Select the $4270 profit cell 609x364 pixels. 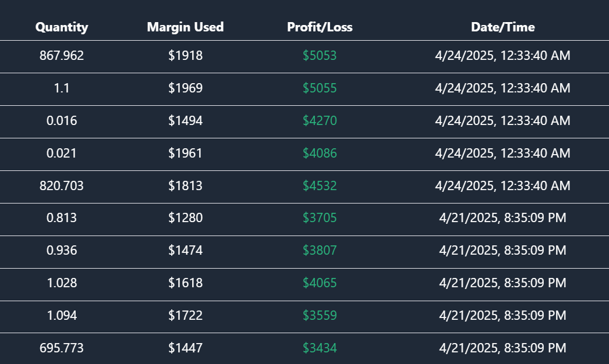coord(320,121)
